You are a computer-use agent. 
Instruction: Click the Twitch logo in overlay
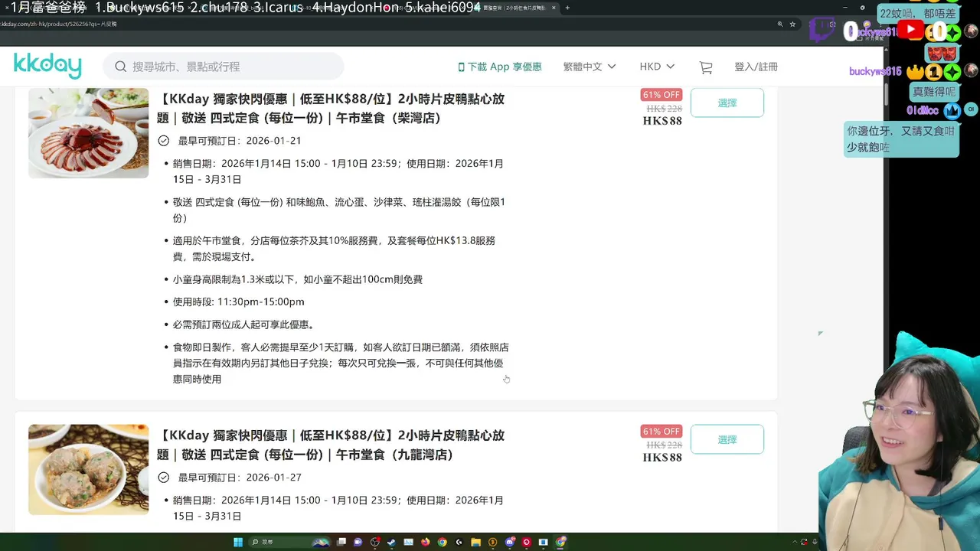(823, 31)
